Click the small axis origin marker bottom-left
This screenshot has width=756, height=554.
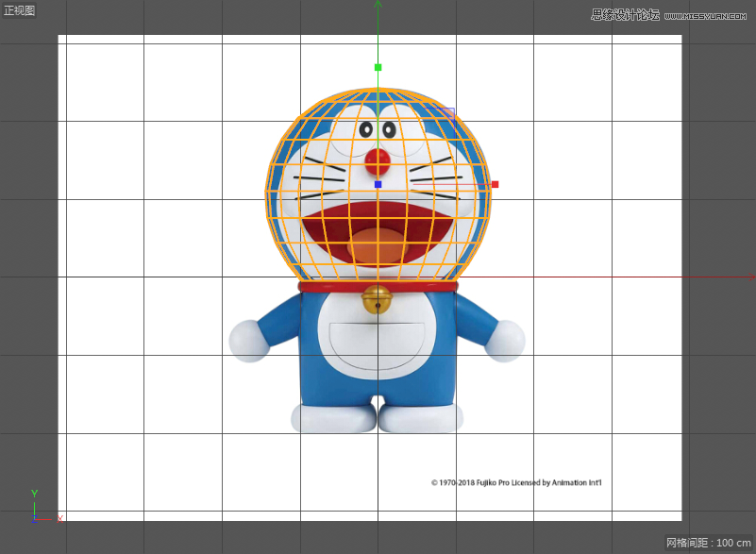(36, 517)
